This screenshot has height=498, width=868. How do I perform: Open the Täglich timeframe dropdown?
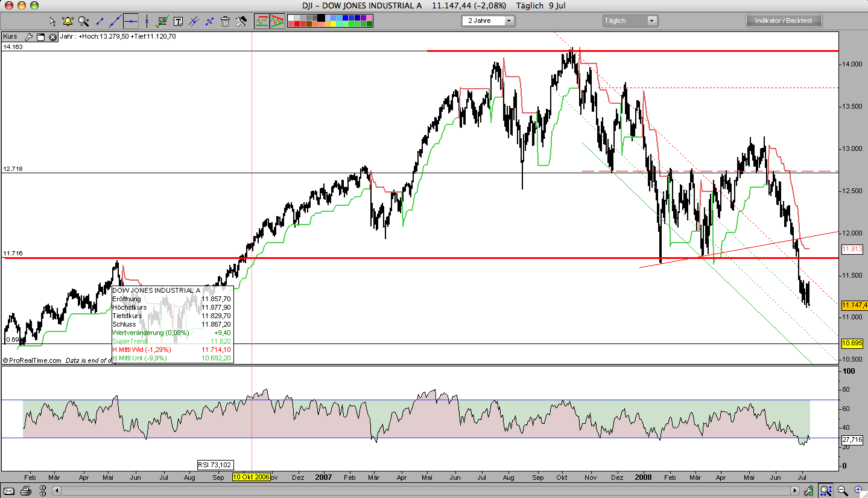(630, 21)
